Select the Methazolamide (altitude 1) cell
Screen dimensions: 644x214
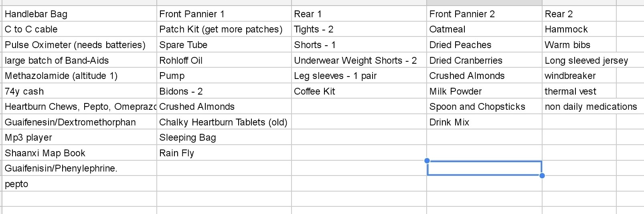coord(79,76)
